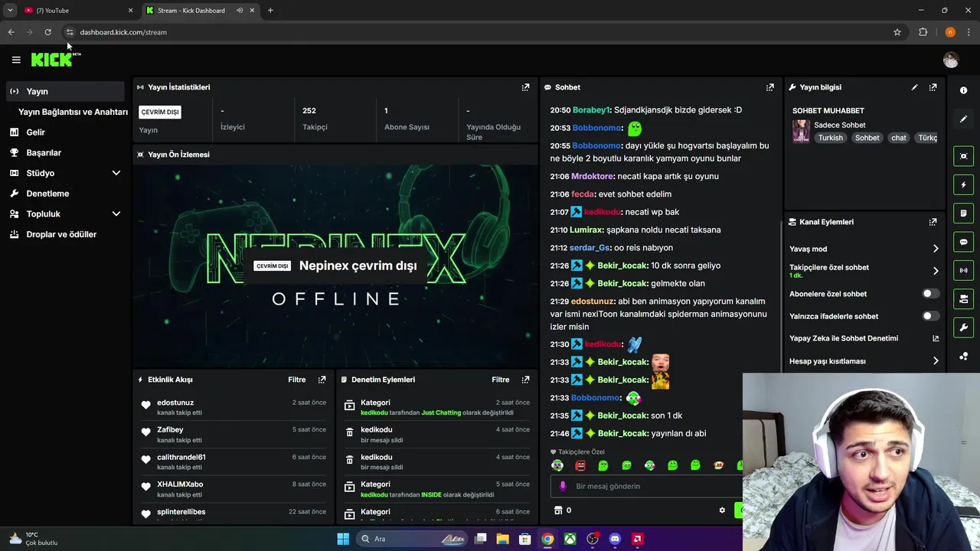The height and width of the screenshot is (551, 980).
Task: Click edostunuz in Etkinlik Akışı list
Action: 175,403
